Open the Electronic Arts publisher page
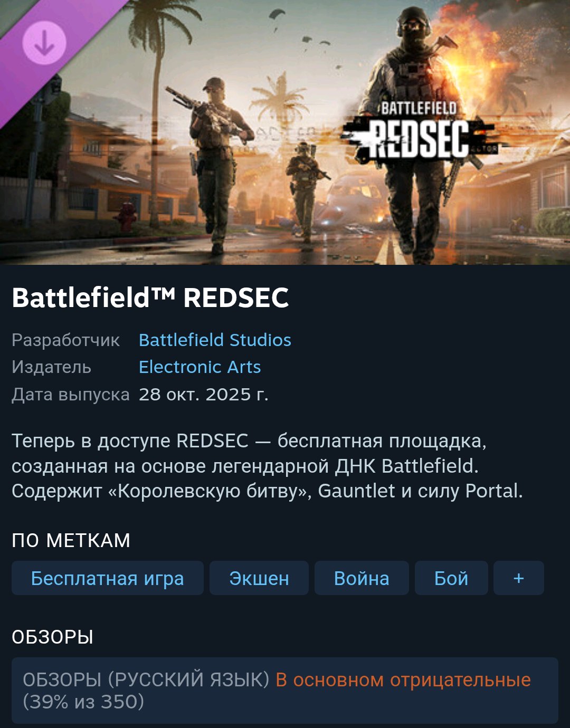Screen dimensions: 570x728 coord(199,367)
